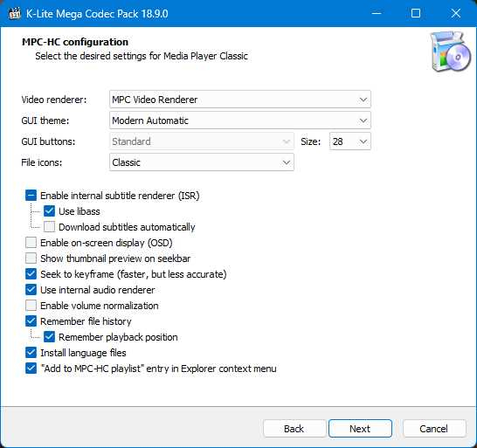The image size is (477, 448).
Task: Cancel the installation
Action: click(x=434, y=429)
